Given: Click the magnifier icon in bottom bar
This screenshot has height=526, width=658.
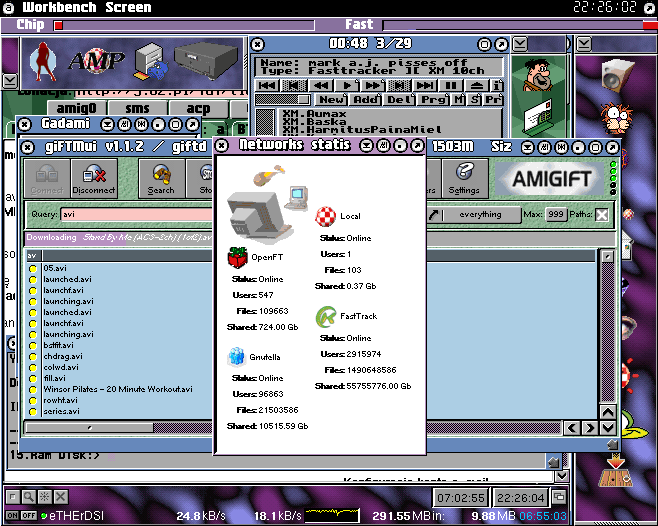Looking at the screenshot, I should pos(29,497).
